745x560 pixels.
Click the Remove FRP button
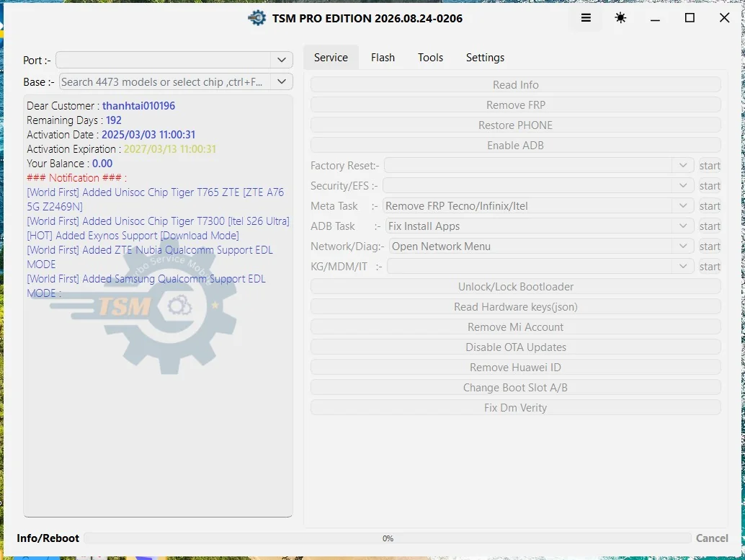point(515,105)
